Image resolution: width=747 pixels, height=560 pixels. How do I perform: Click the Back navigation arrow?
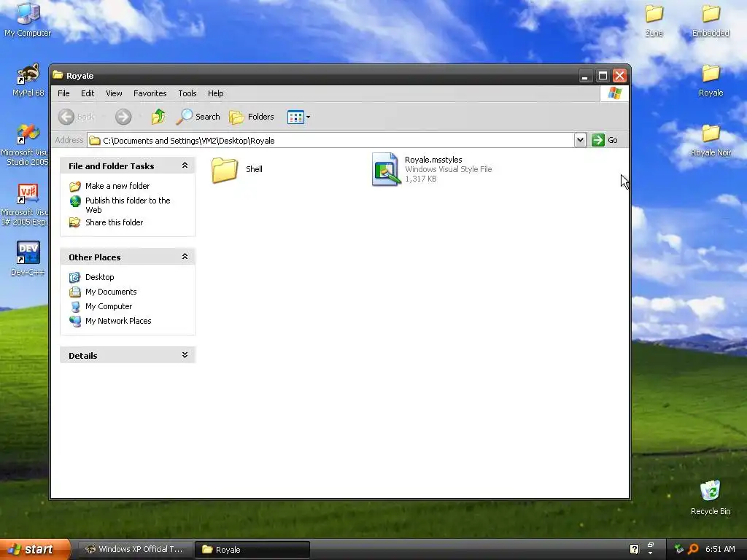pos(66,117)
